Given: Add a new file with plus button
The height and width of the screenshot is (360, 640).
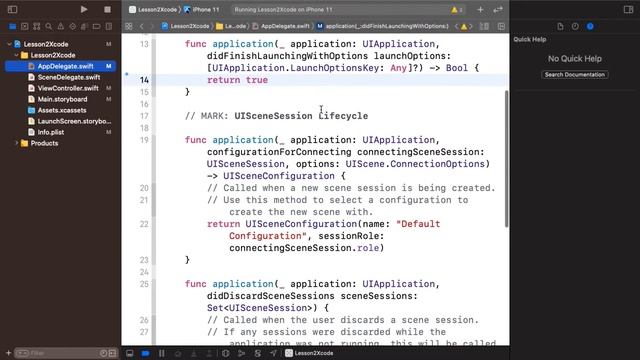Looking at the screenshot, I should tap(8, 353).
